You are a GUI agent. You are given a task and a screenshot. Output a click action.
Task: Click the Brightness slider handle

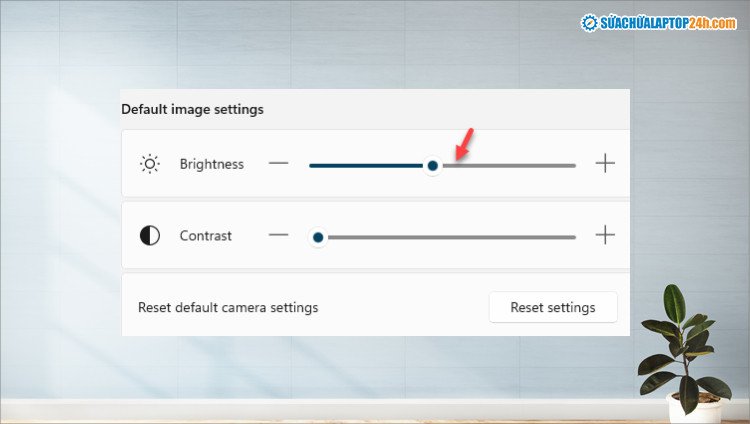432,166
